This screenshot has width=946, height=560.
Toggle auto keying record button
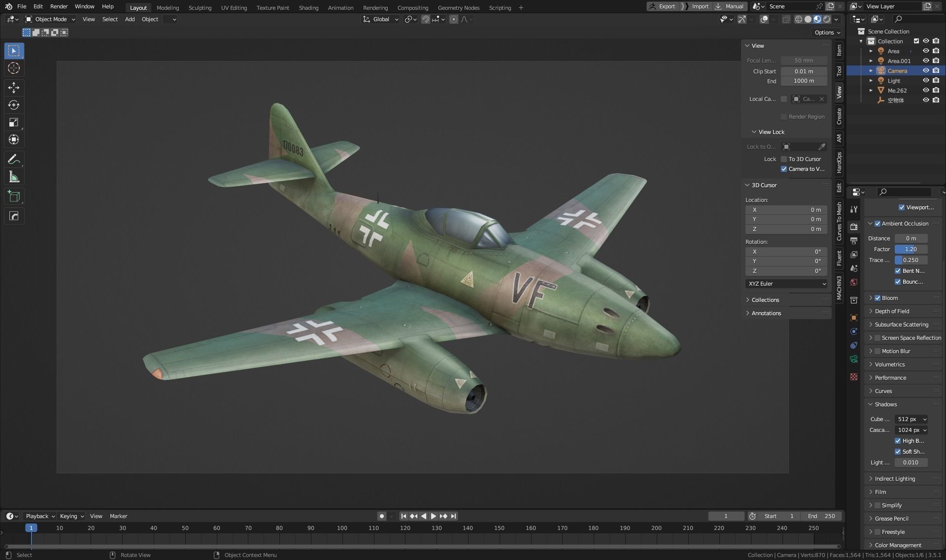click(x=381, y=516)
